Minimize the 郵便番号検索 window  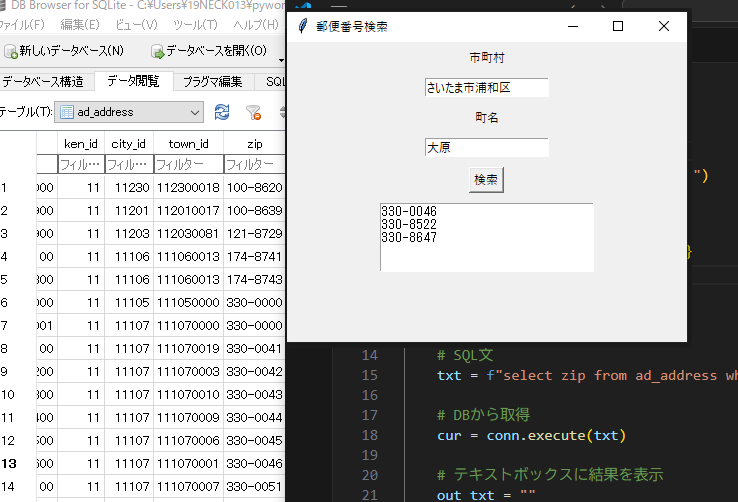click(572, 26)
